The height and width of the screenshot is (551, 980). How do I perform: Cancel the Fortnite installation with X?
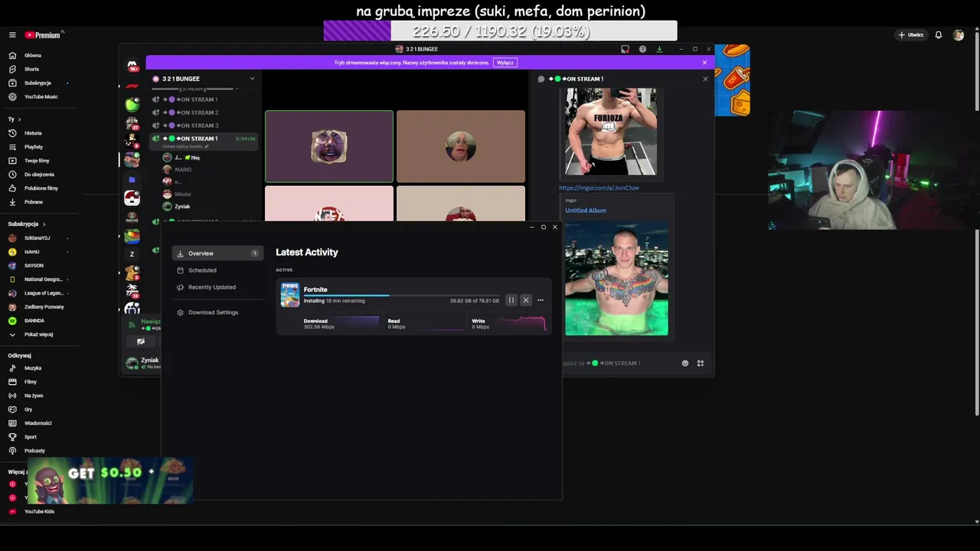point(526,300)
